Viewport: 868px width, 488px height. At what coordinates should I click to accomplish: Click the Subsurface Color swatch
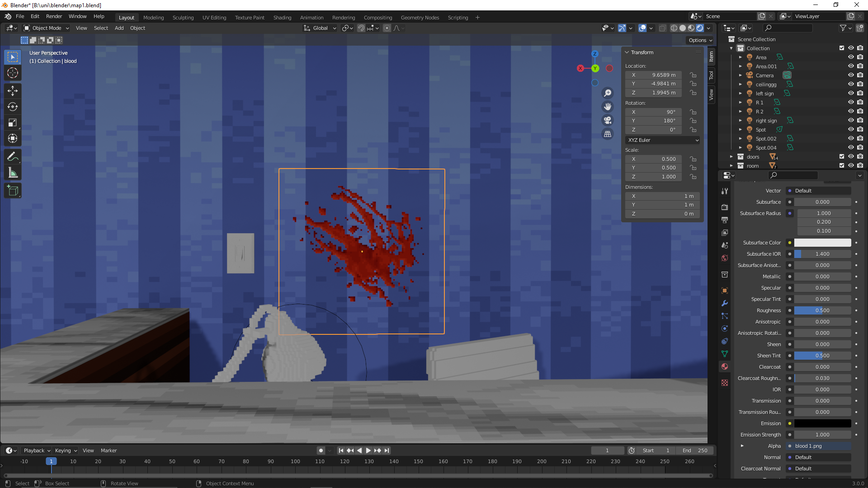point(822,243)
